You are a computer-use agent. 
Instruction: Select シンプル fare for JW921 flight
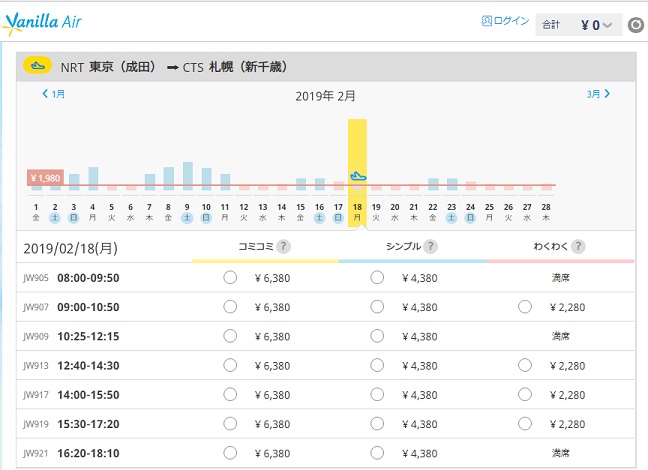(377, 453)
